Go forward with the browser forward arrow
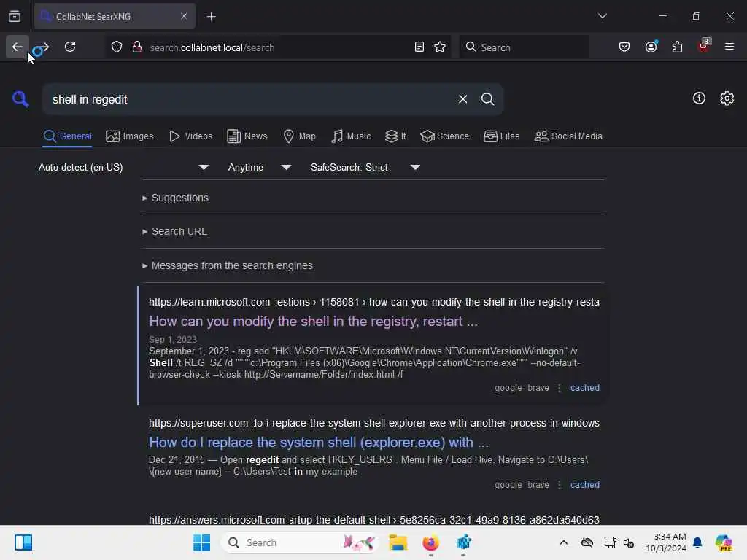 43,47
